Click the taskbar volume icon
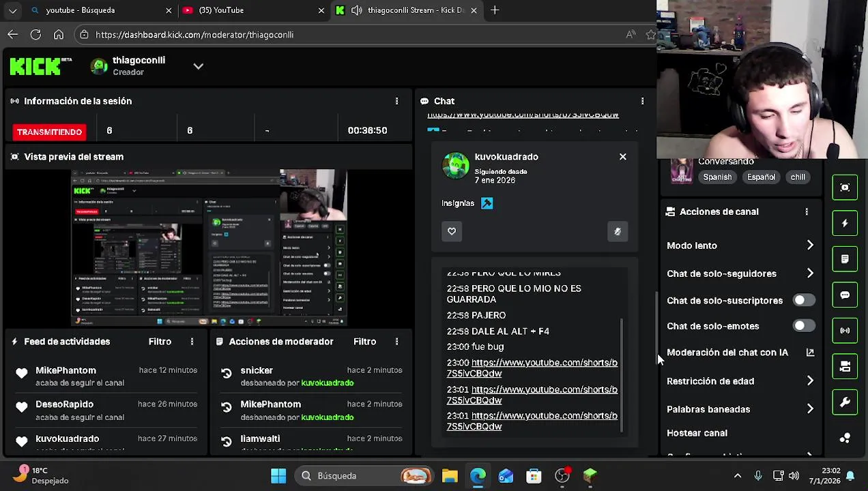The image size is (868, 491). pyautogui.click(x=794, y=475)
